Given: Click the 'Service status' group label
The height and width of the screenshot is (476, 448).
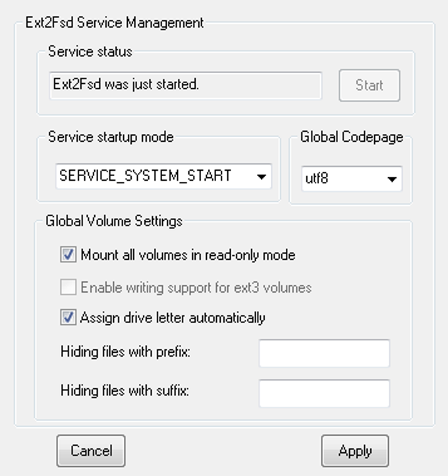Looking at the screenshot, I should coord(90,51).
